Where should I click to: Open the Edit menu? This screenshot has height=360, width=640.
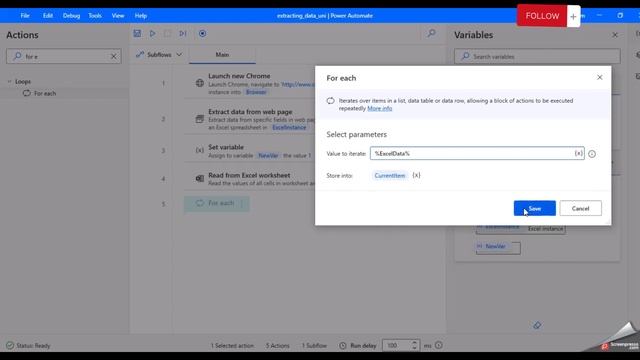tap(48, 16)
